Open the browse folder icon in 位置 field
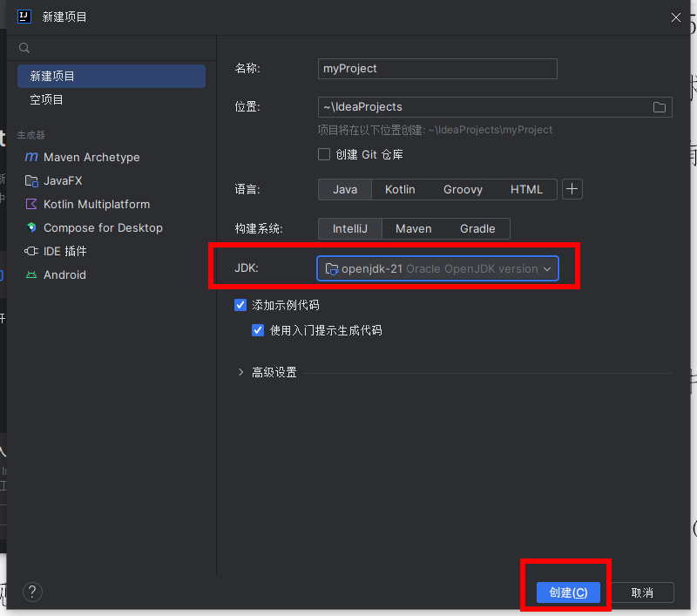697x616 pixels. (660, 107)
